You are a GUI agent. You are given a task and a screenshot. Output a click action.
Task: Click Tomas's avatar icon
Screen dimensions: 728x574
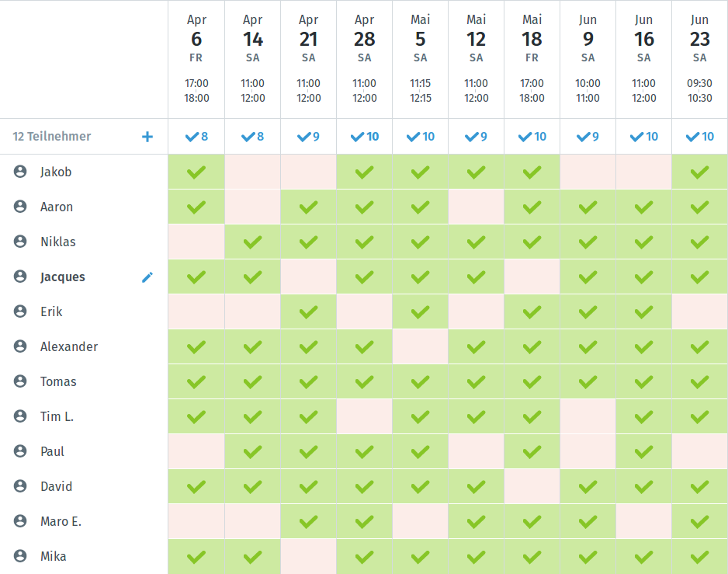(20, 381)
